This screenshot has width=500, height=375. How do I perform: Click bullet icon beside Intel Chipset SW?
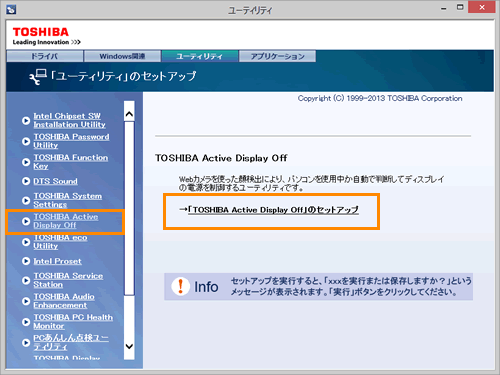(x=26, y=120)
